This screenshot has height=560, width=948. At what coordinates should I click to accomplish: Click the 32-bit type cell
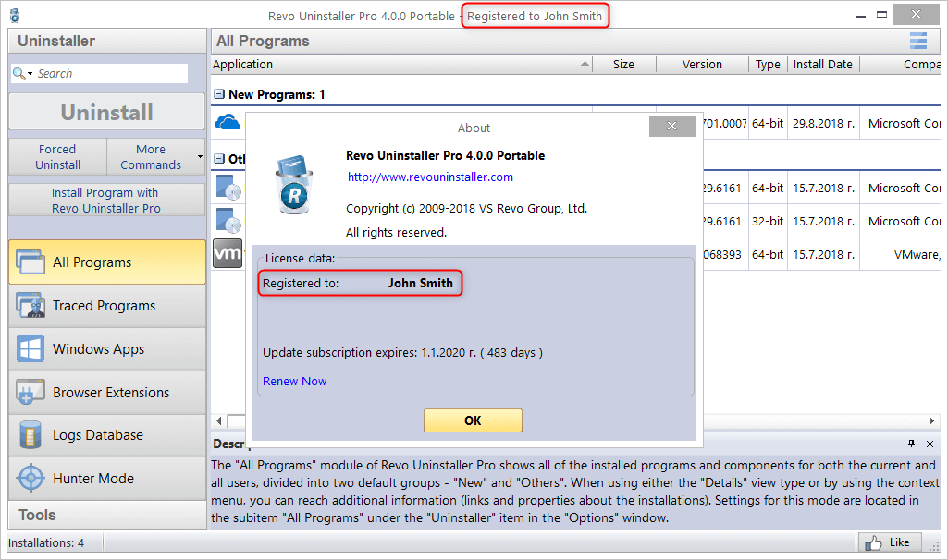[x=768, y=221]
